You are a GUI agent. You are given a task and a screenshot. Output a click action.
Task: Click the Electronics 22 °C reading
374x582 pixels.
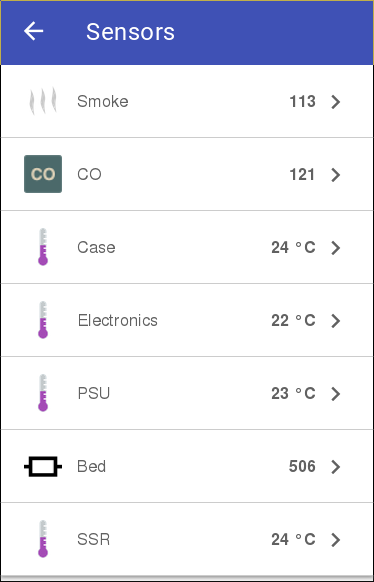pyautogui.click(x=293, y=321)
